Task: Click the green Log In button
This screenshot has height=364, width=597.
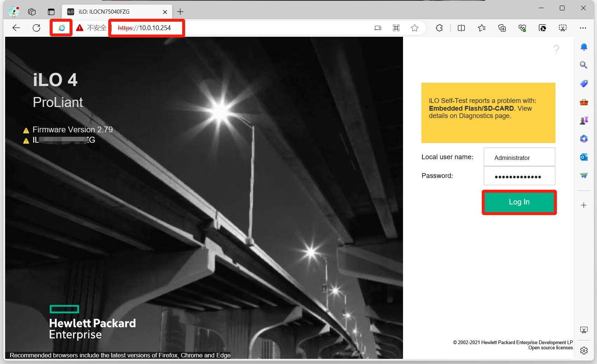Action: (519, 202)
